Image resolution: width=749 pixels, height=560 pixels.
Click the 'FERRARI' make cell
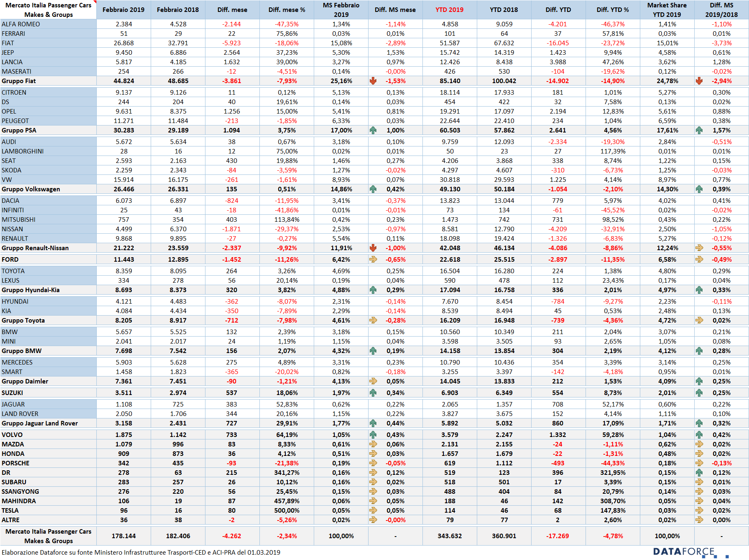pos(48,34)
